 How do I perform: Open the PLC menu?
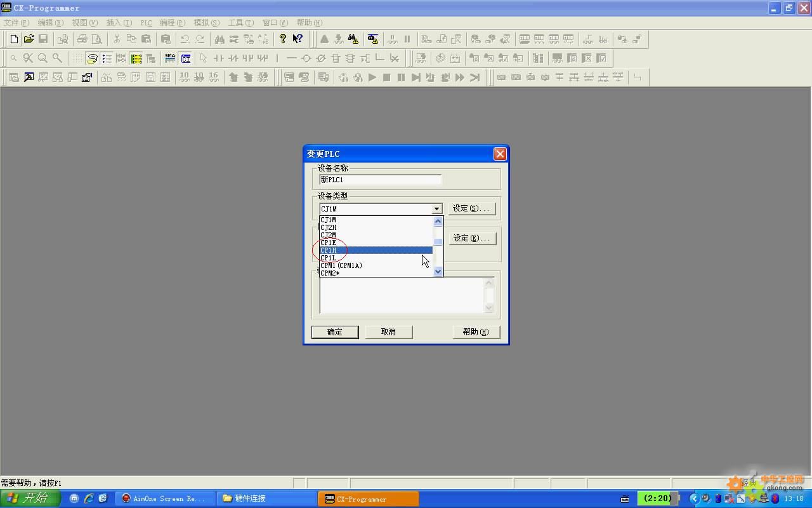(147, 23)
